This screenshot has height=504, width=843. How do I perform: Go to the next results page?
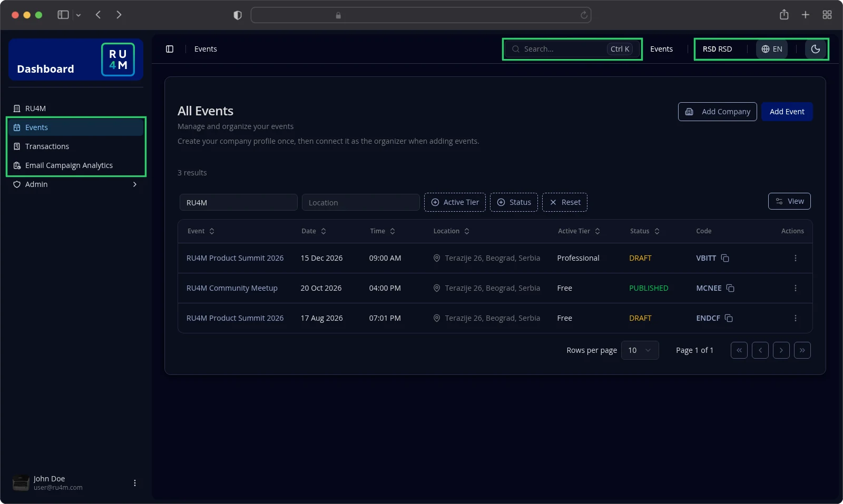781,350
